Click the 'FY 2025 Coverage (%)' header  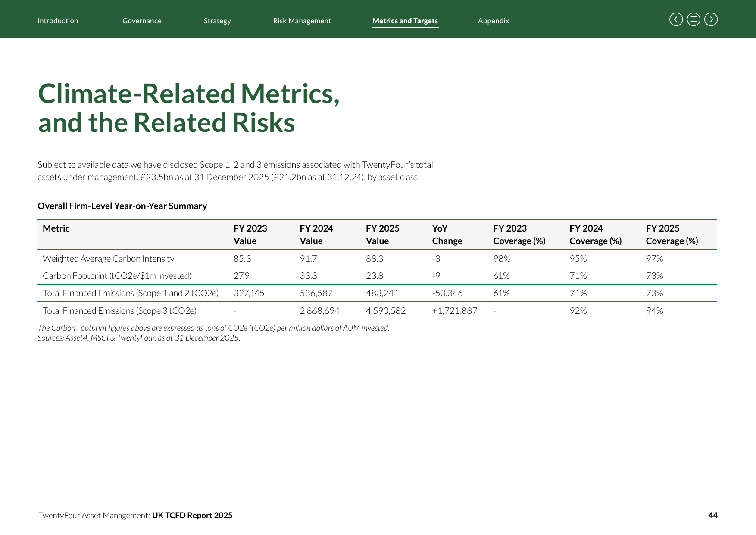point(672,235)
